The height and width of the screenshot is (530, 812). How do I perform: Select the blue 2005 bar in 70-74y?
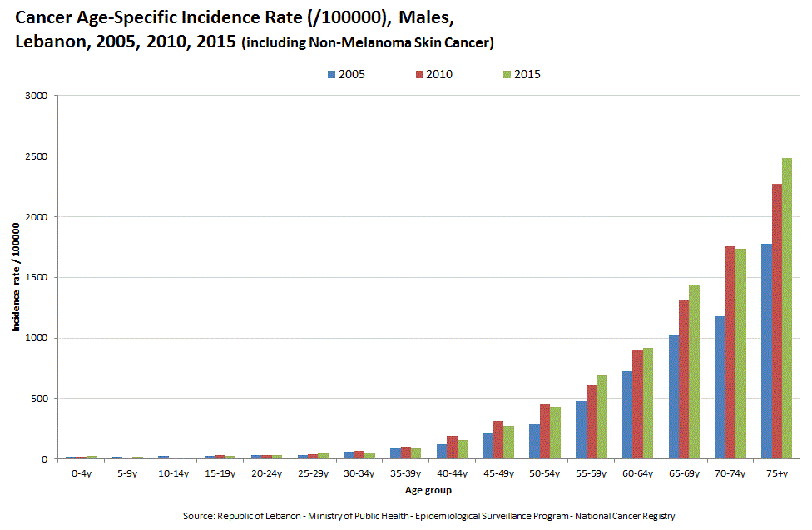[x=720, y=388]
